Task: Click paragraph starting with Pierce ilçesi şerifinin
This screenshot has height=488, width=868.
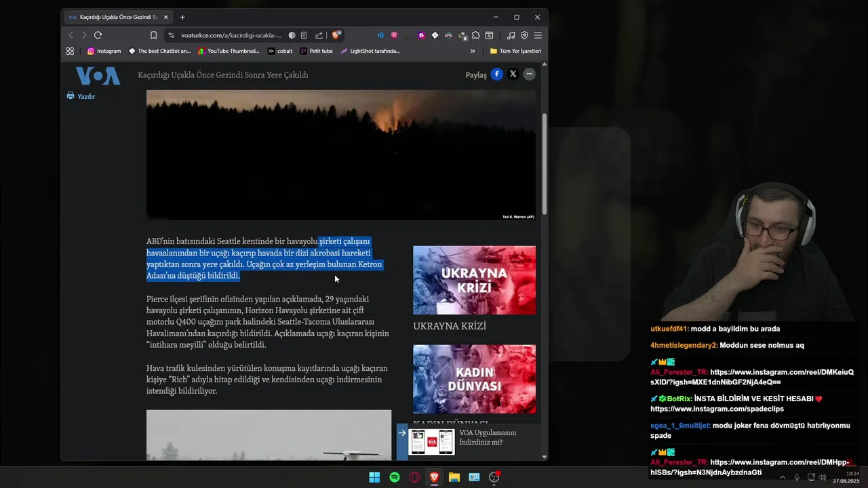Action: pos(268,322)
